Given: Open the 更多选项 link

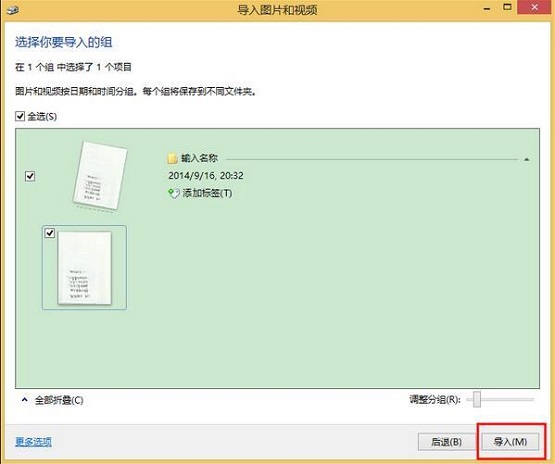Looking at the screenshot, I should pyautogui.click(x=33, y=442).
